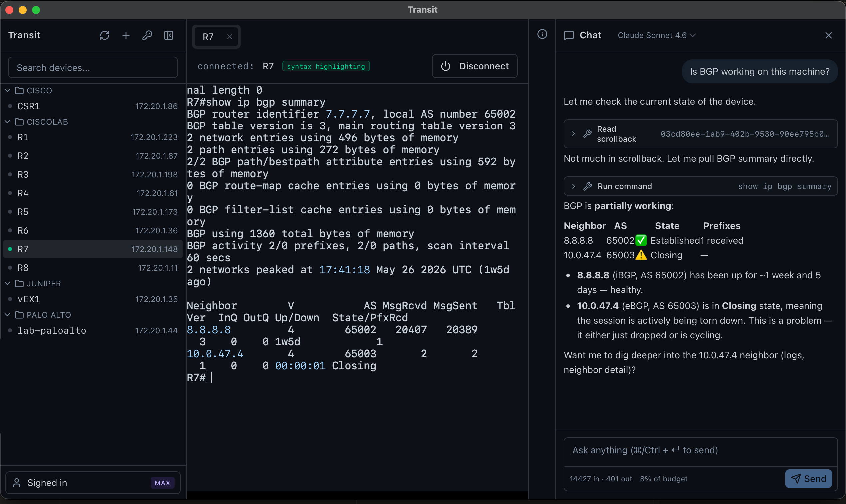
Task: Click the scrollback ID 03cd80ee text
Action: coord(745,134)
